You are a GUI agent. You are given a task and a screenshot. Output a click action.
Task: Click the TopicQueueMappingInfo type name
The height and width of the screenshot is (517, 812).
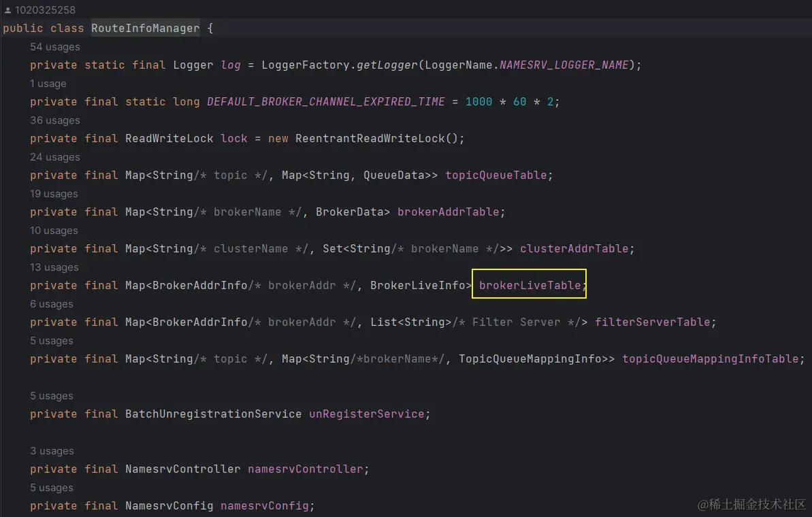(x=530, y=359)
